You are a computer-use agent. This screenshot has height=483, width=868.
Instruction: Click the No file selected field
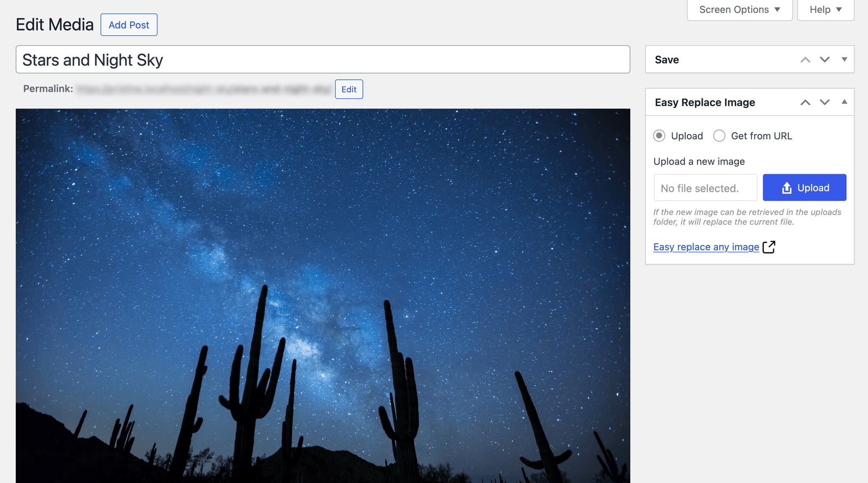(x=706, y=187)
